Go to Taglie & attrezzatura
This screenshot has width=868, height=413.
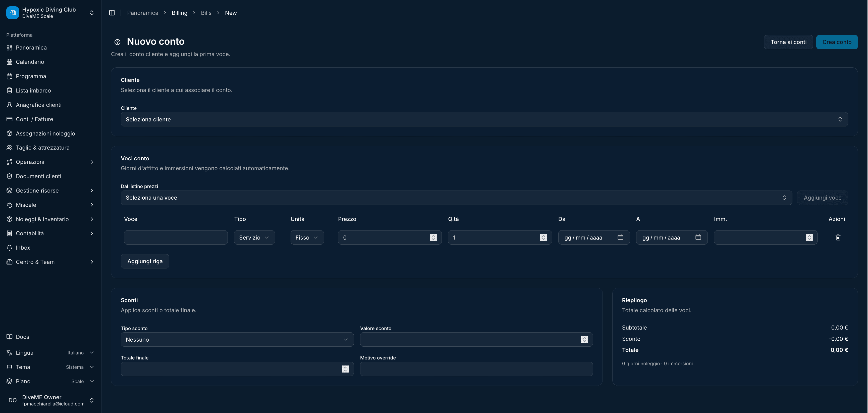50,148
